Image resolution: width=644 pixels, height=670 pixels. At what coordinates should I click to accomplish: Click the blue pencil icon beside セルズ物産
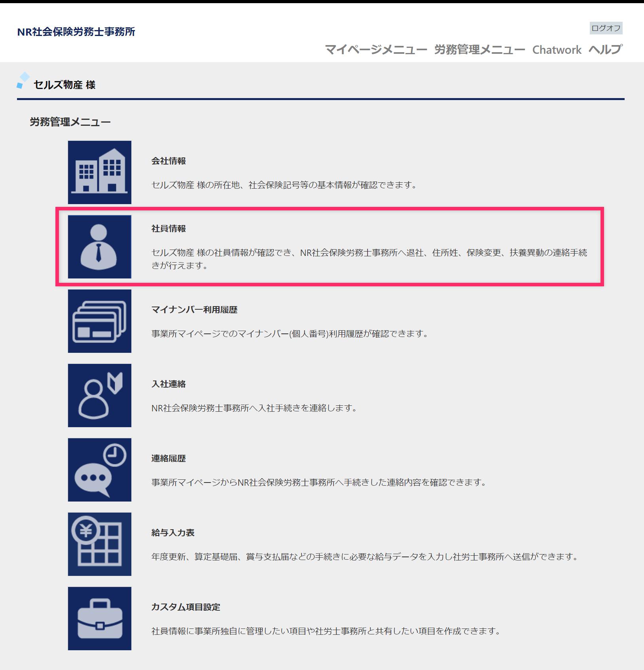[x=23, y=81]
